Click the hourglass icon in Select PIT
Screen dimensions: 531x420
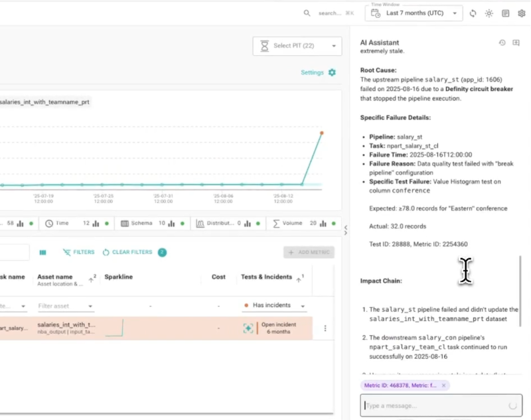coord(264,46)
